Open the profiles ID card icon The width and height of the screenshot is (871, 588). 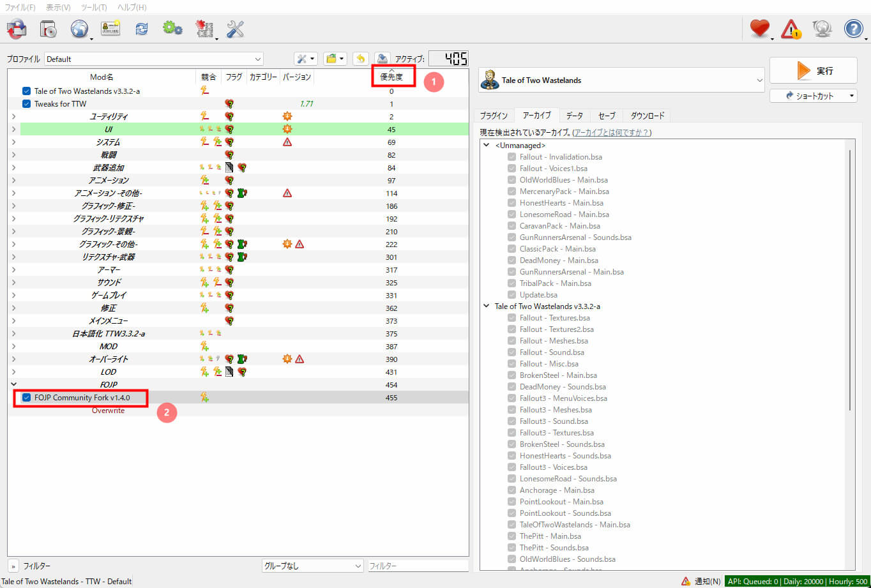pyautogui.click(x=110, y=29)
